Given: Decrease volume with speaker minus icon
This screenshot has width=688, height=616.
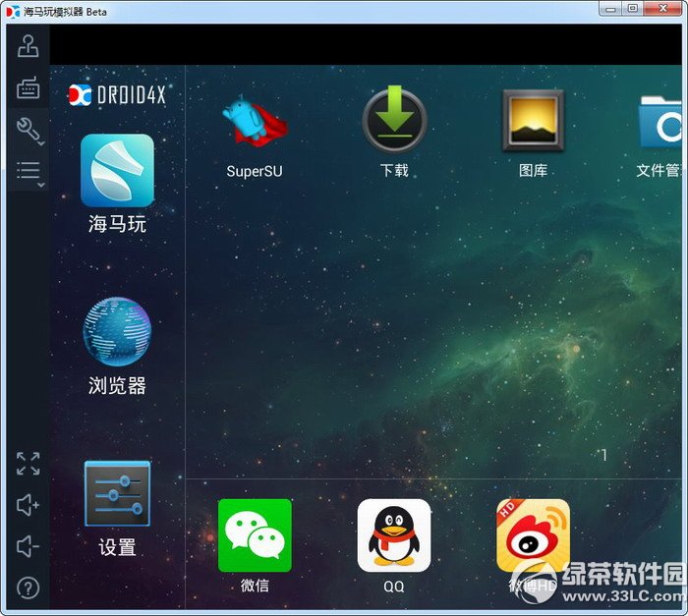Looking at the screenshot, I should (x=29, y=546).
